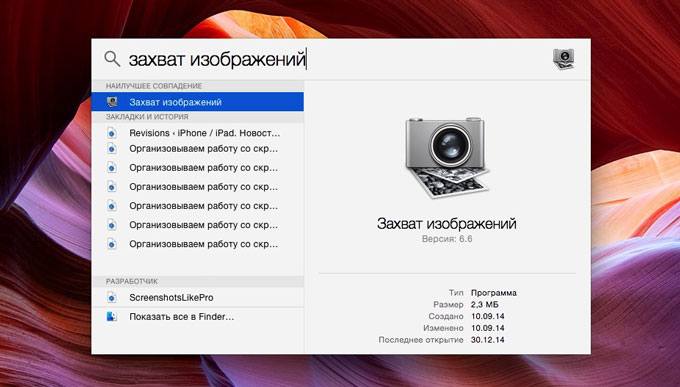Click the small Image Capture icon in the search bar
This screenshot has height=387, width=680.
[x=563, y=59]
